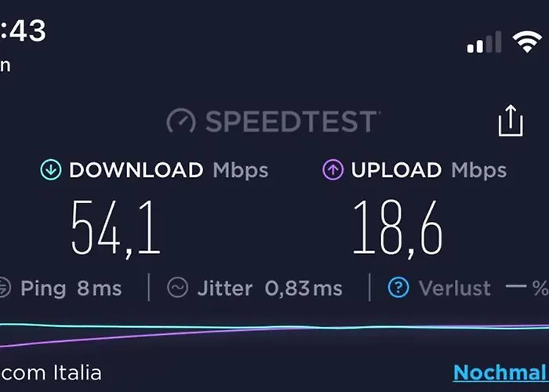The image size is (549, 392).
Task: Tap the cellular signal bars
Action: [x=484, y=42]
